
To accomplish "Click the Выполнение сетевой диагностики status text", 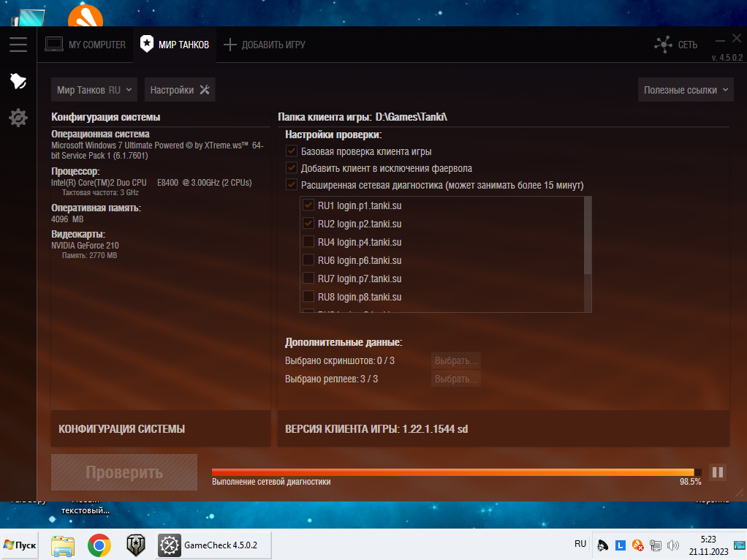I will click(x=271, y=482).
